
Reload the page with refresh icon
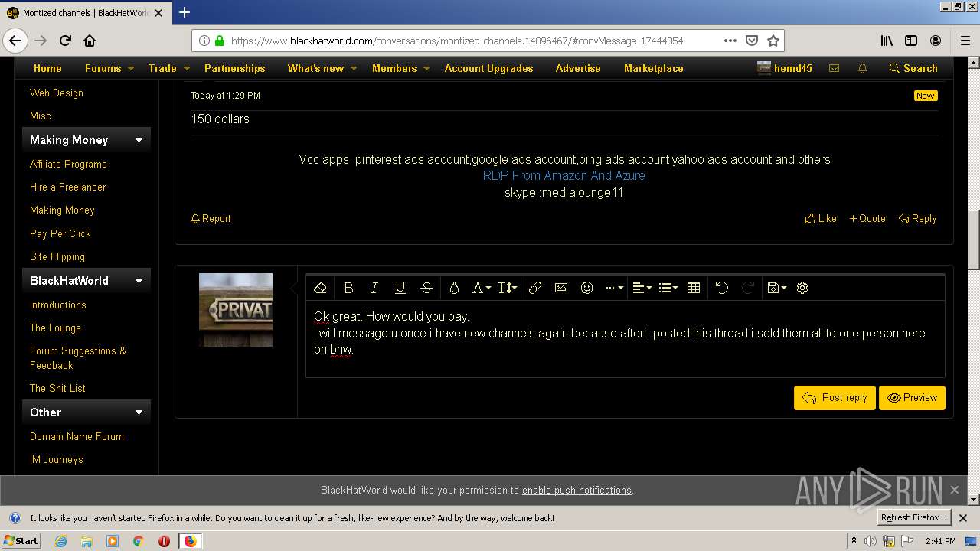(x=65, y=41)
